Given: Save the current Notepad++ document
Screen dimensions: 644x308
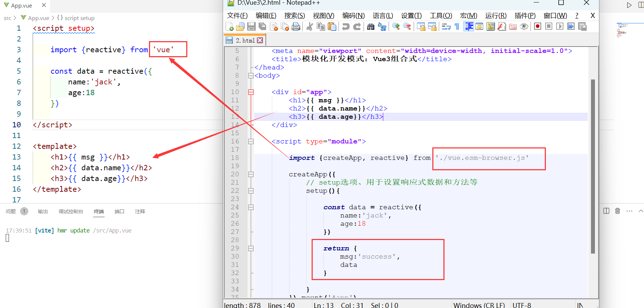Looking at the screenshot, I should click(x=251, y=26).
